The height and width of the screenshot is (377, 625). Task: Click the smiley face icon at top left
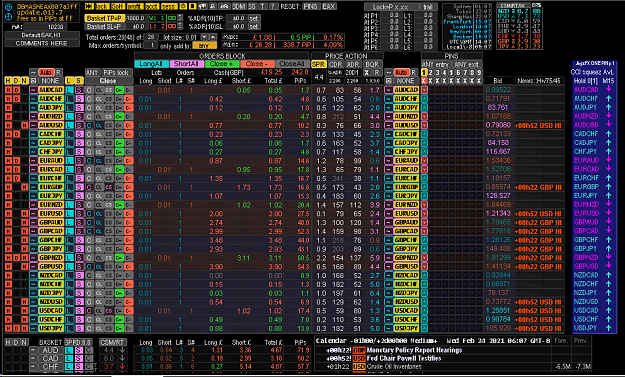coord(9,7)
